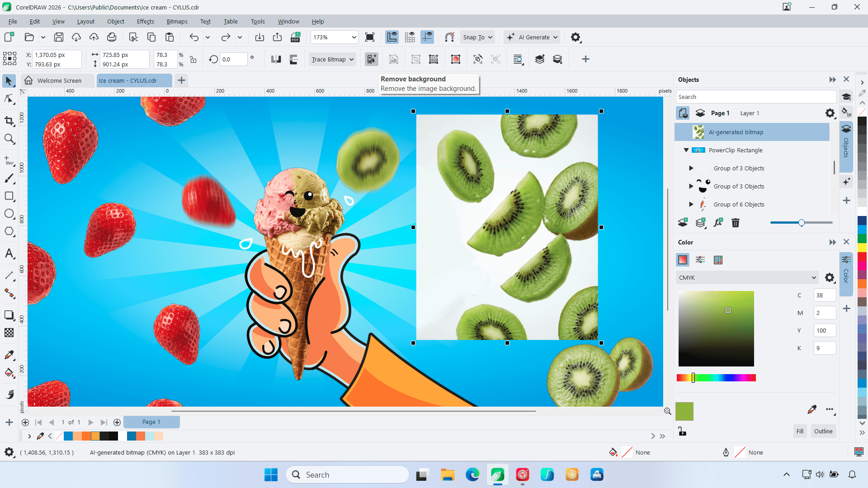Select the Color Eyedropper tool
The height and width of the screenshot is (488, 868).
click(x=9, y=355)
